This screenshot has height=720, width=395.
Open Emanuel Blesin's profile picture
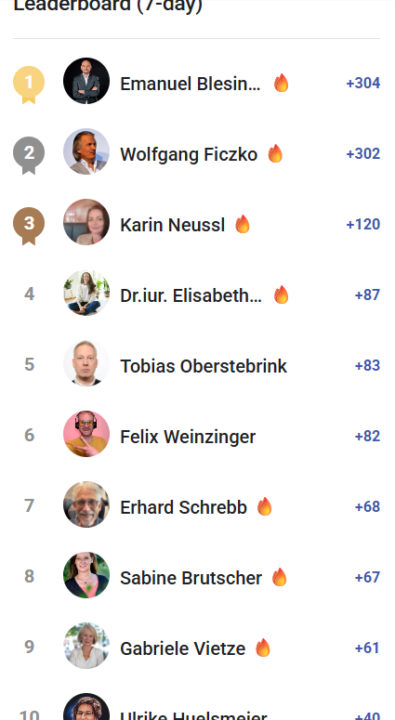pyautogui.click(x=86, y=81)
